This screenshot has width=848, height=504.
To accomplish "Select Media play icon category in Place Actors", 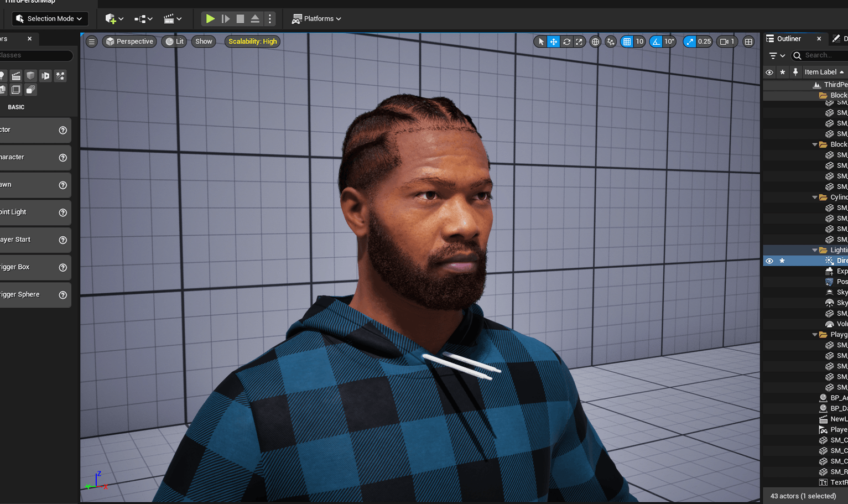I will point(46,76).
